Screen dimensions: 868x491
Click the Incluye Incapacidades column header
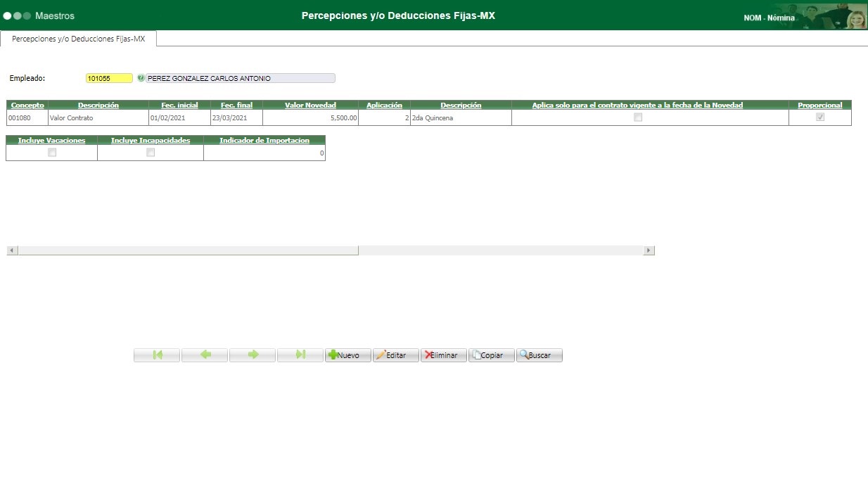click(x=151, y=140)
